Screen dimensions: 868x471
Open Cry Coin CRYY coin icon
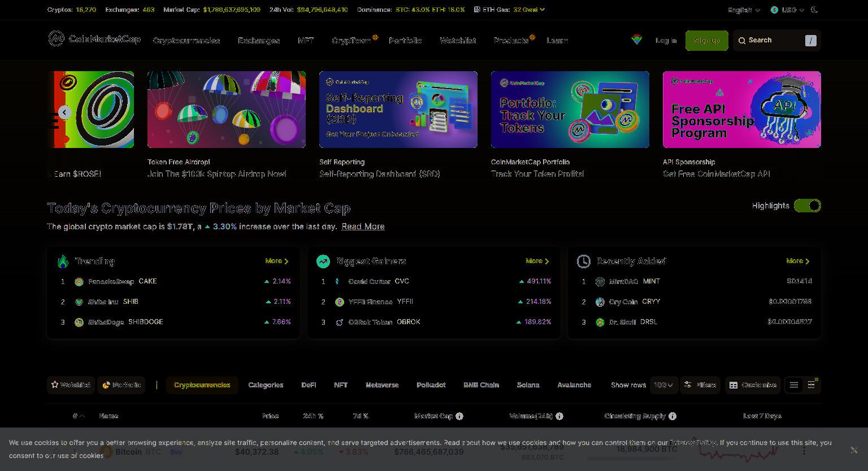[x=600, y=302]
